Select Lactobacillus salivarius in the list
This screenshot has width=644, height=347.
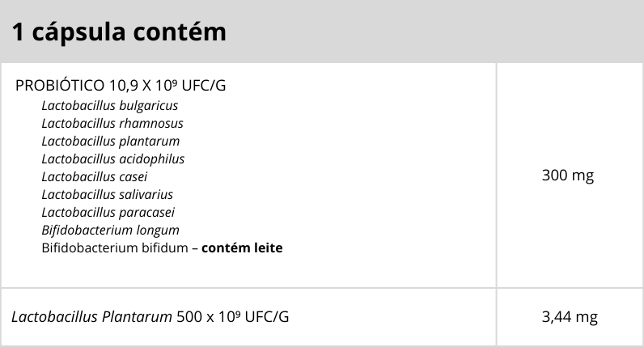tap(107, 194)
